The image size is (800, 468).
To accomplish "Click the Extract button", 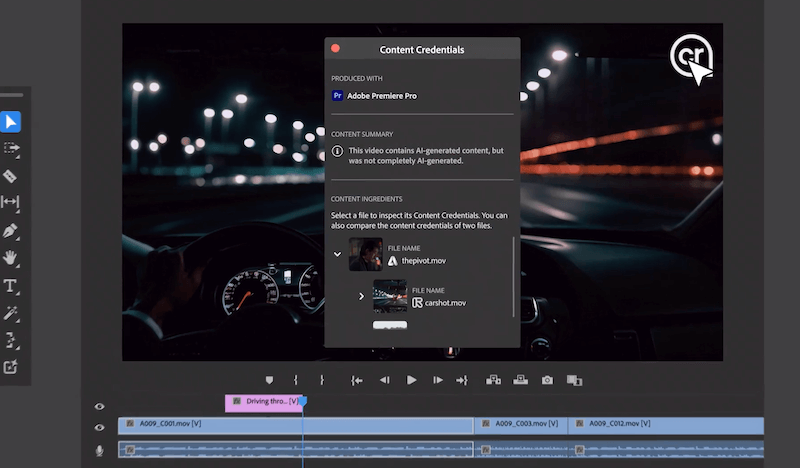I will click(x=520, y=380).
